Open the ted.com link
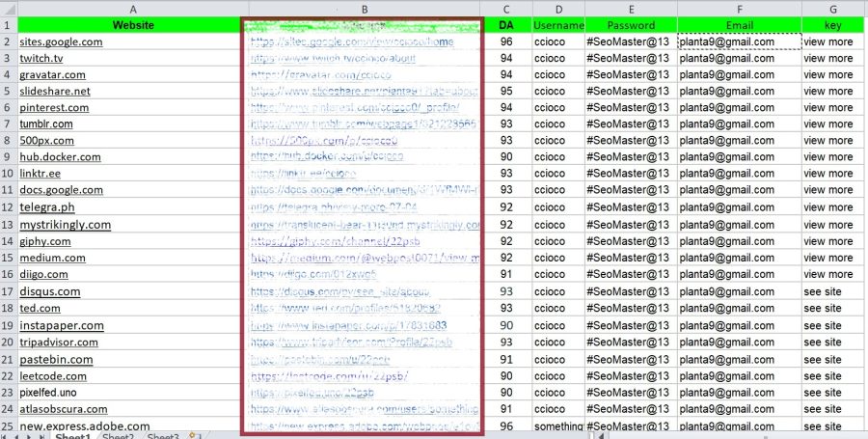The height and width of the screenshot is (439, 868). tap(40, 309)
